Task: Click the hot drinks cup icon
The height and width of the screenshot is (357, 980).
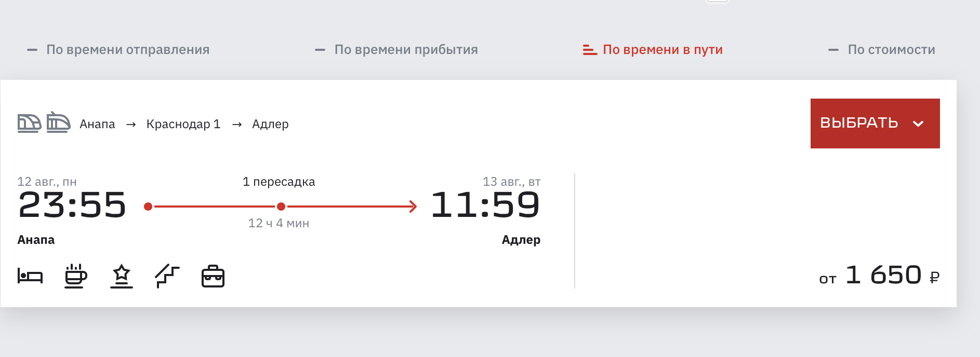Action: [x=76, y=276]
